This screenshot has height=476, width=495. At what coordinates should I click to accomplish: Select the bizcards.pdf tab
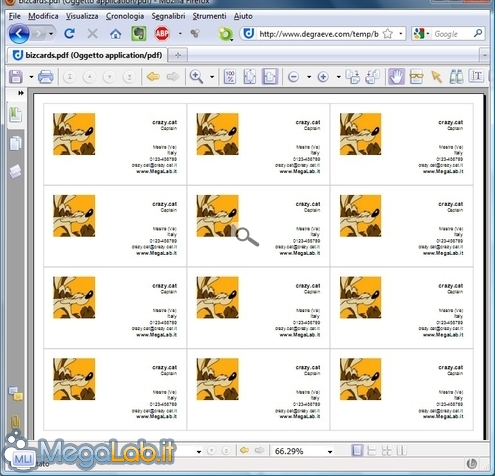coord(87,55)
